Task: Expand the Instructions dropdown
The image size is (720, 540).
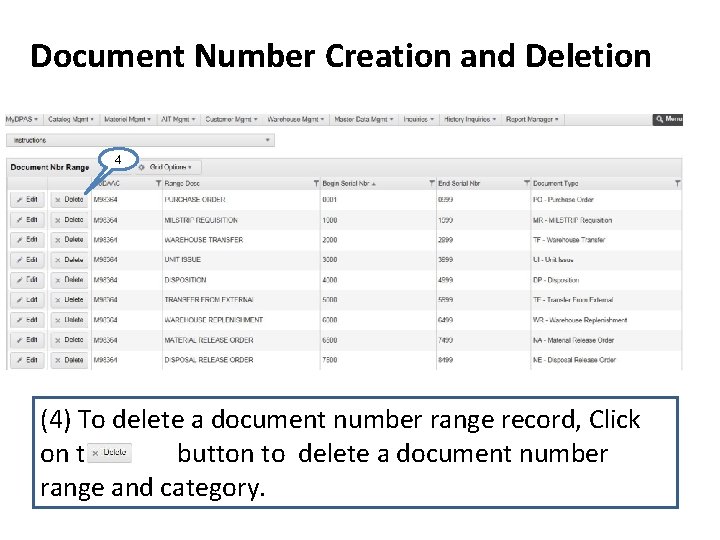Action: tap(140, 140)
